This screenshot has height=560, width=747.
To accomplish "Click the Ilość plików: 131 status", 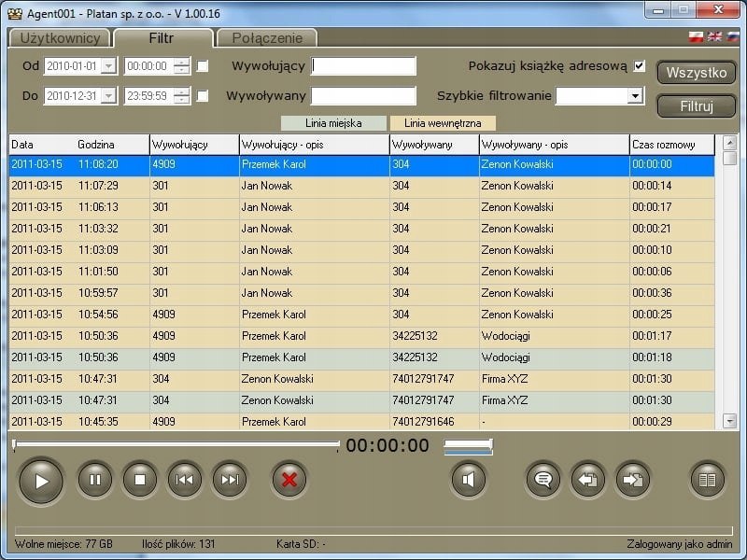I will click(178, 544).
